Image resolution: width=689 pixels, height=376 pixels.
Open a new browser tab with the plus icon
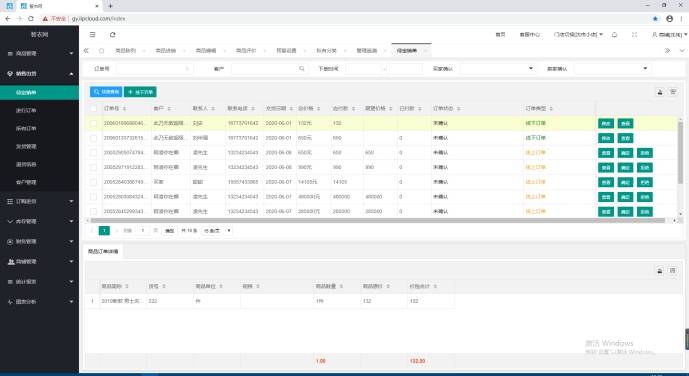pyautogui.click(x=110, y=6)
